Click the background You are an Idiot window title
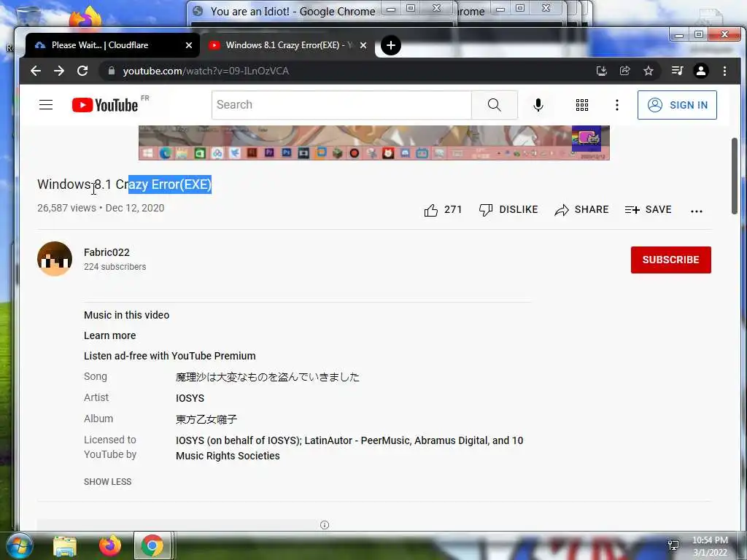 click(293, 12)
